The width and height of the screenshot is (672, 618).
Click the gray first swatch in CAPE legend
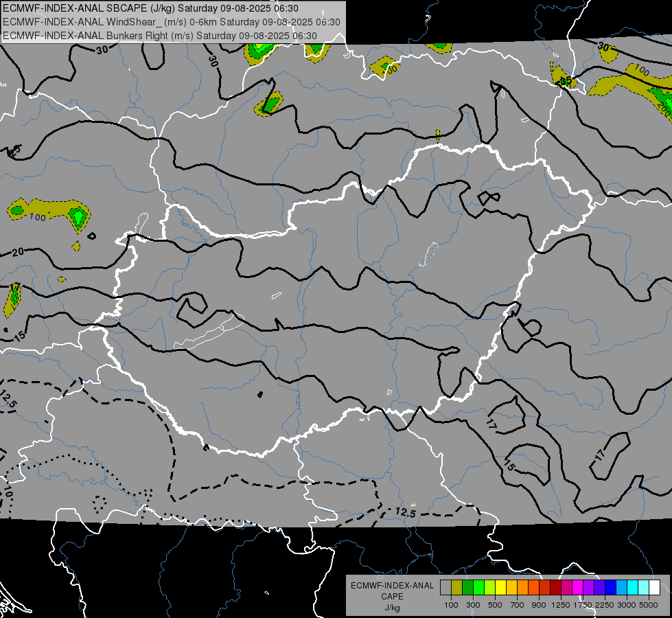[445, 587]
